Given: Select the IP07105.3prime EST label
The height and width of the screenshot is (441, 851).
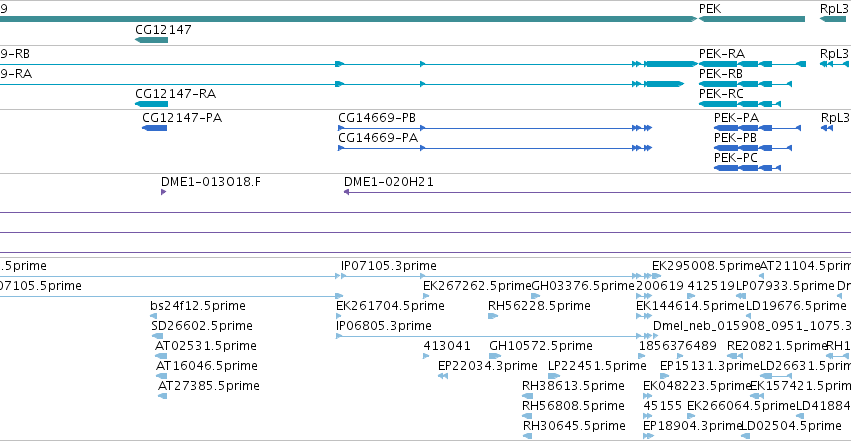Looking at the screenshot, I should pos(389,266).
